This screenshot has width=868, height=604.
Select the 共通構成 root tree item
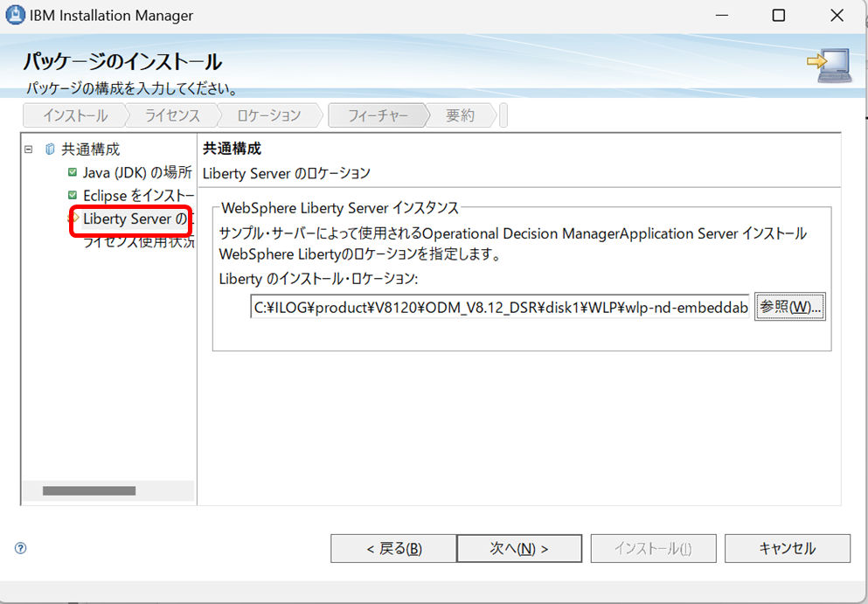click(x=90, y=149)
